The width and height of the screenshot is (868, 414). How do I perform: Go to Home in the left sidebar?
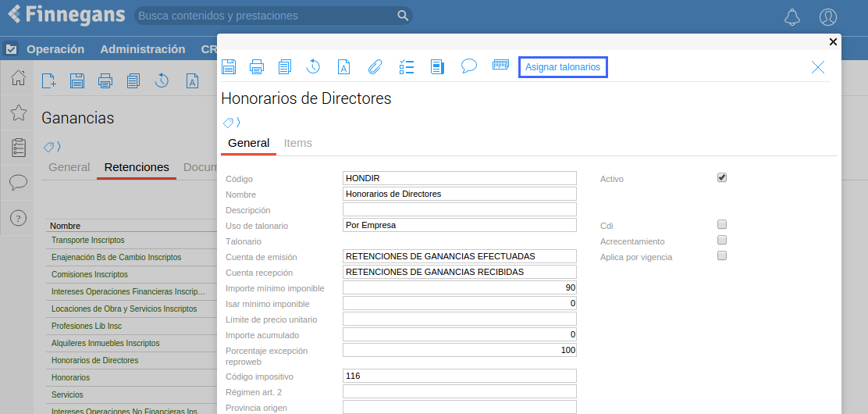(x=19, y=78)
